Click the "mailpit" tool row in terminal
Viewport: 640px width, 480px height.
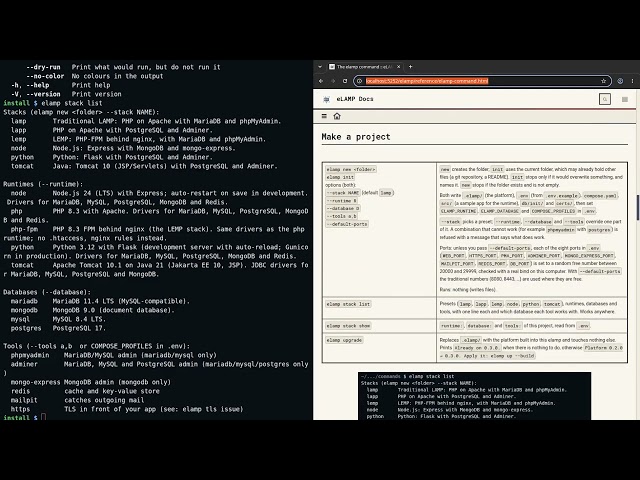(78, 400)
